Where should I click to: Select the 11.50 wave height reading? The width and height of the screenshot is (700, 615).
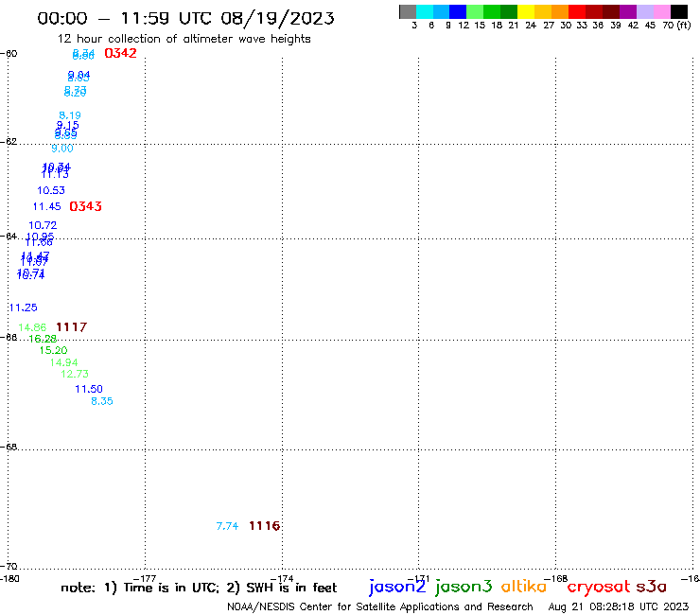click(89, 389)
